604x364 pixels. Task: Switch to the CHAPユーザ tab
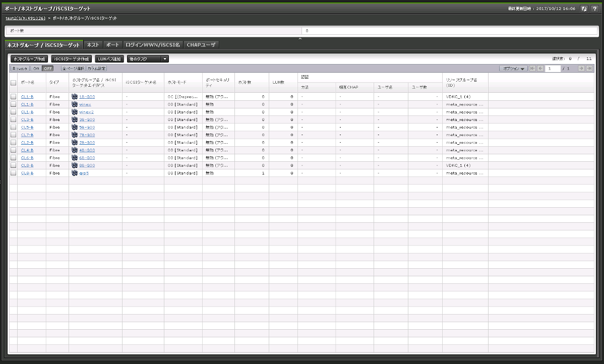coord(201,45)
